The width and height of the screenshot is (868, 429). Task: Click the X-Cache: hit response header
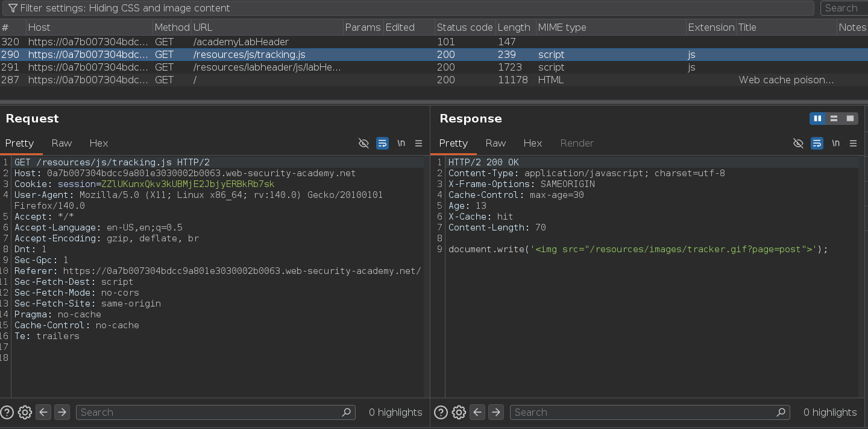pos(481,217)
